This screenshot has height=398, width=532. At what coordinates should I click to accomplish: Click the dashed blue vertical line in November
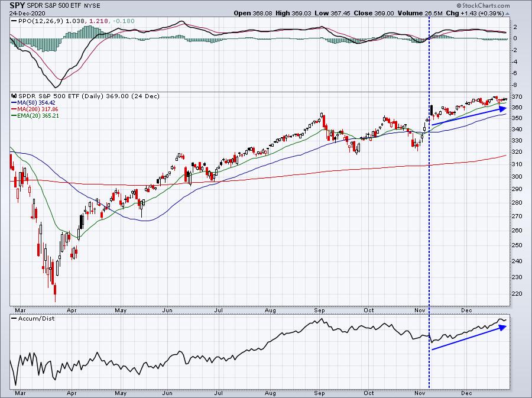pyautogui.click(x=430, y=203)
